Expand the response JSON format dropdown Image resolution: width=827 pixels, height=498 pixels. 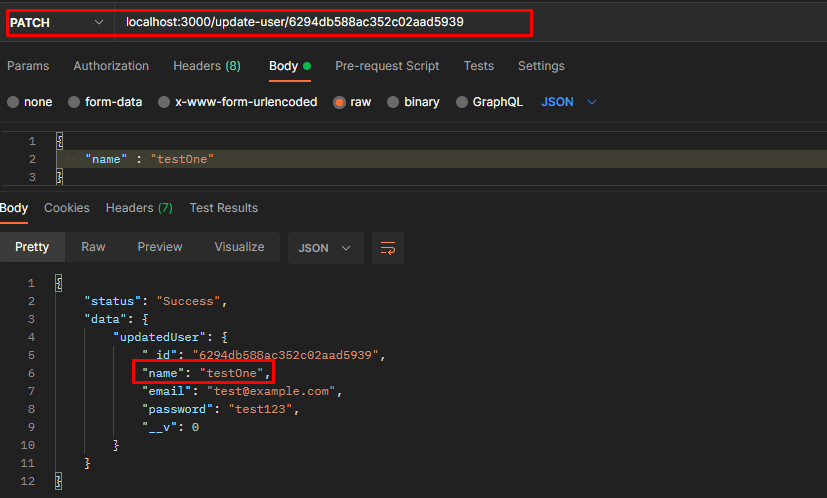coord(325,247)
